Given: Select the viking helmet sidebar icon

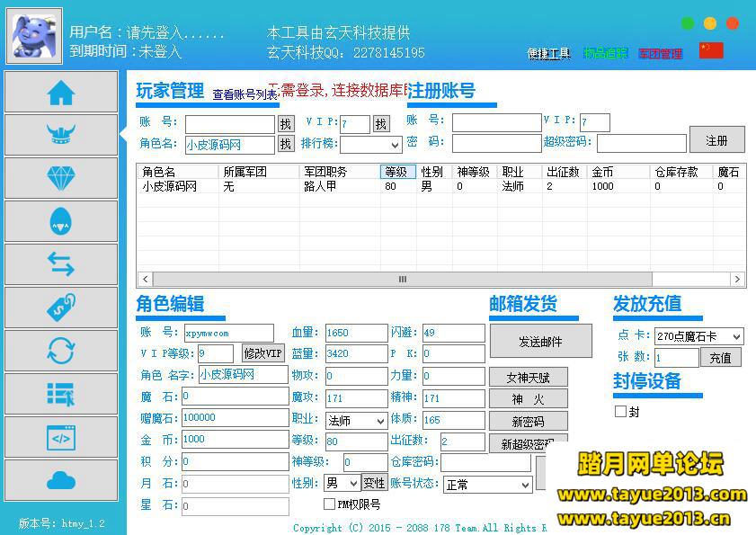Looking at the screenshot, I should coord(61,135).
